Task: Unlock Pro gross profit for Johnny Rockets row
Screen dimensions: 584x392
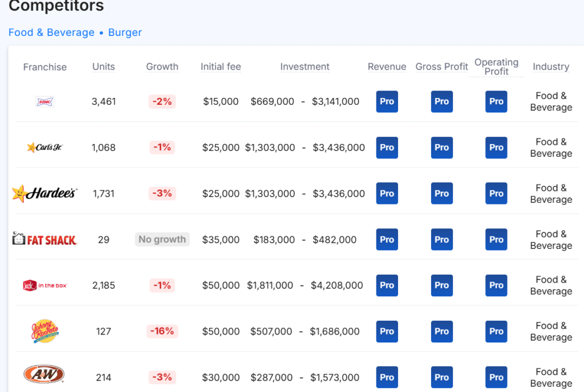Action: 442,332
